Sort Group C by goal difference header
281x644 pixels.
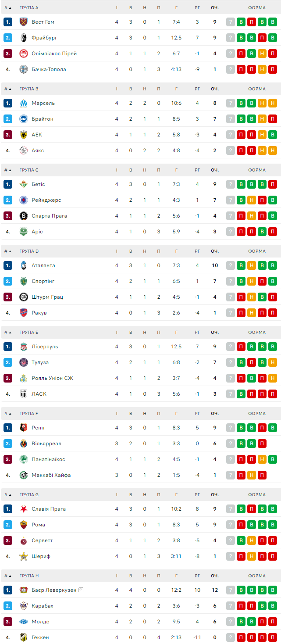197,170
